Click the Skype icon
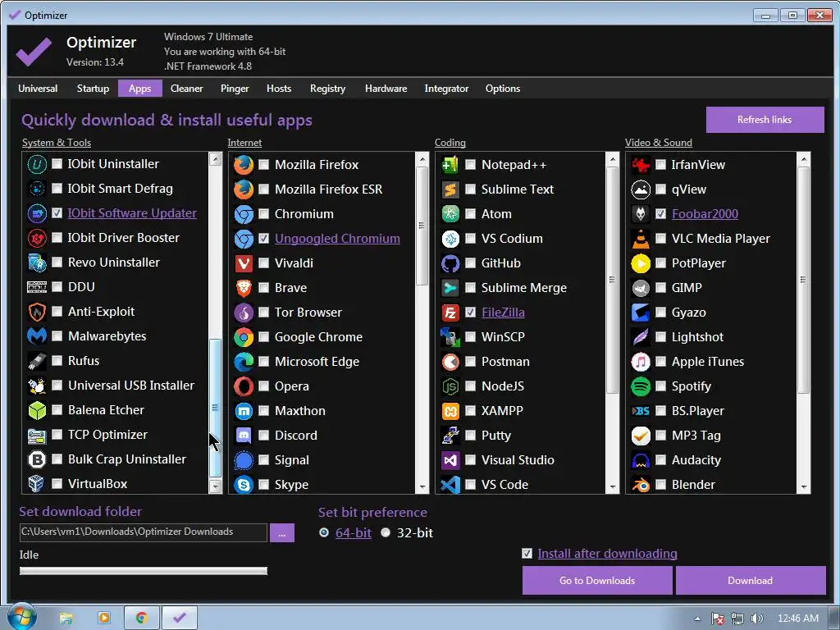 coord(244,485)
